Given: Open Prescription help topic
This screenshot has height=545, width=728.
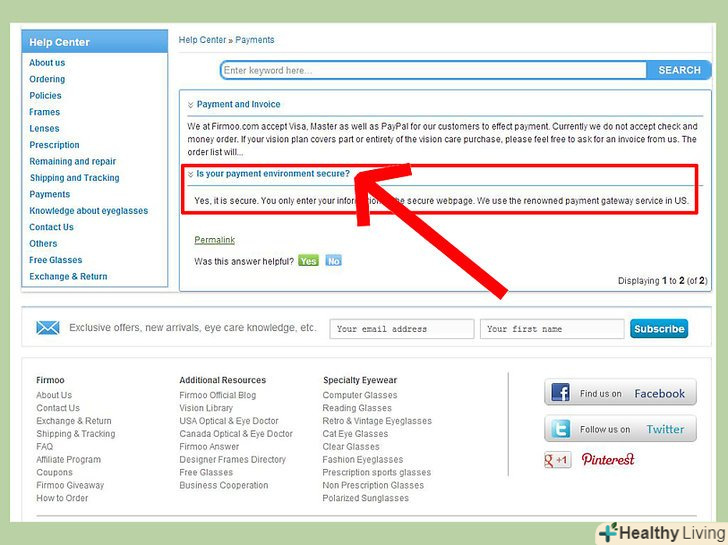Looking at the screenshot, I should 54,145.
